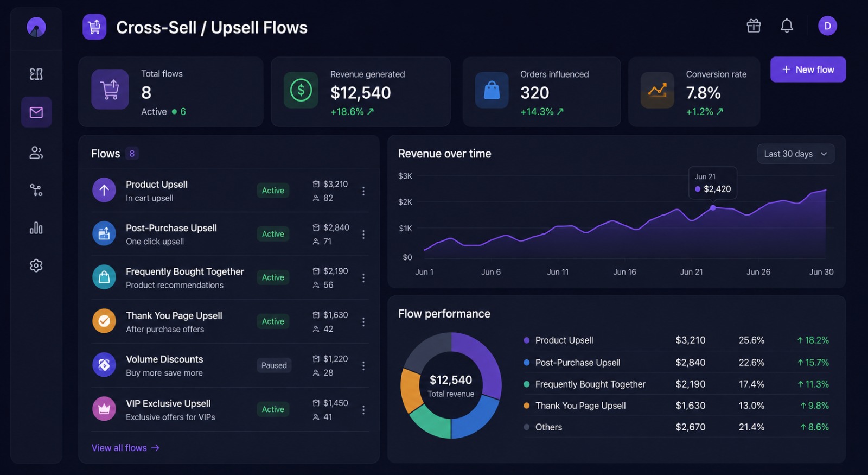The width and height of the screenshot is (868, 475).
Task: Click the Product Upsell flow title
Action: (157, 185)
